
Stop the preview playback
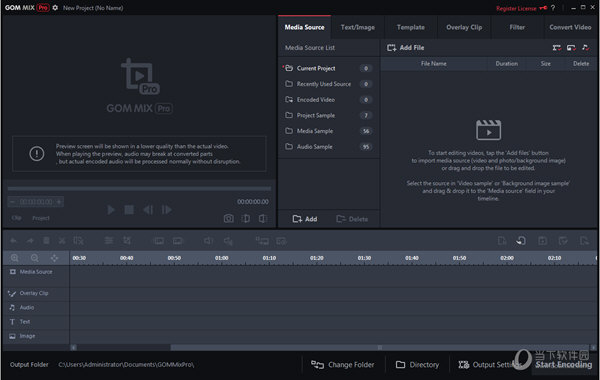129,210
